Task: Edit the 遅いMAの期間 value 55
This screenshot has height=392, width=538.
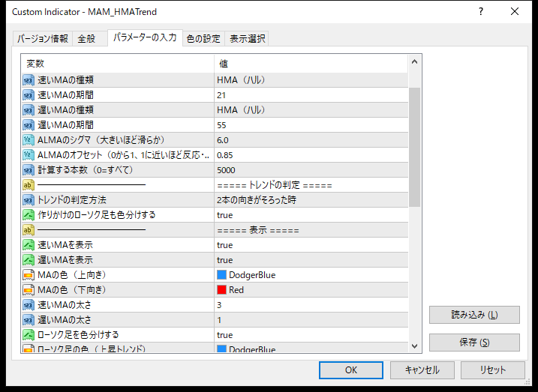Action: click(x=311, y=125)
